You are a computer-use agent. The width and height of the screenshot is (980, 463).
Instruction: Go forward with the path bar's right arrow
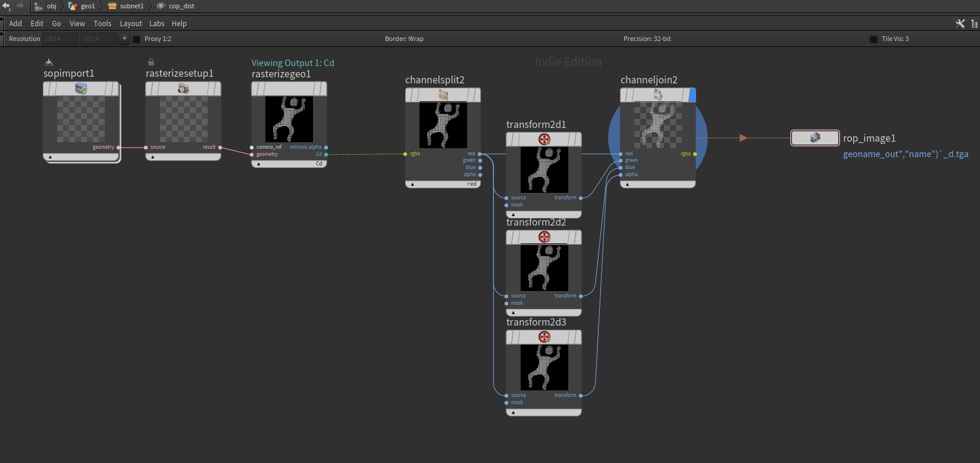[x=20, y=6]
